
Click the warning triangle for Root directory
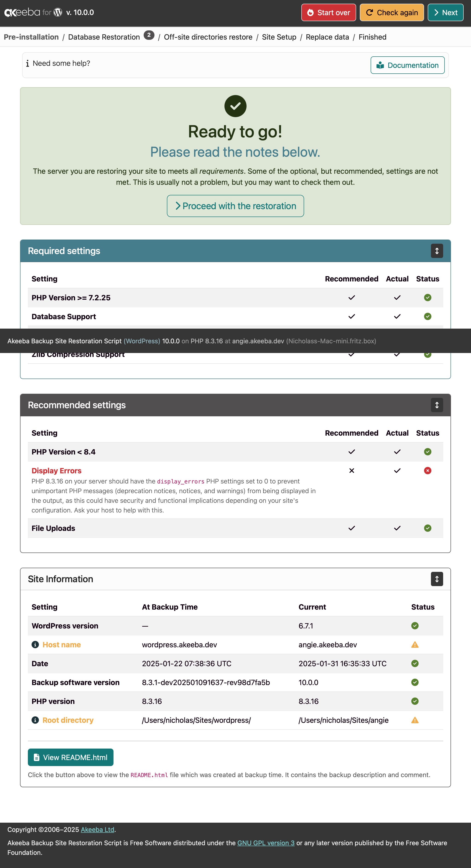tap(415, 720)
